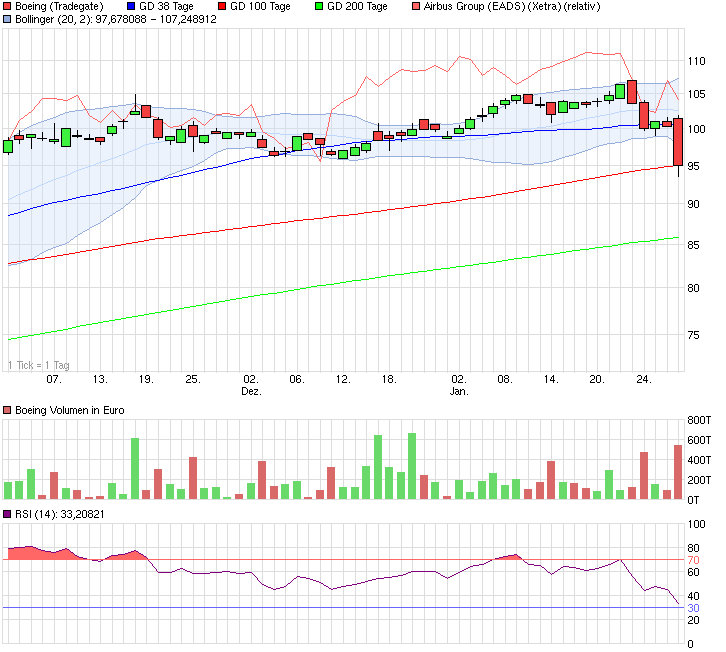Click the '02. Dez.' date axis label

point(251,385)
